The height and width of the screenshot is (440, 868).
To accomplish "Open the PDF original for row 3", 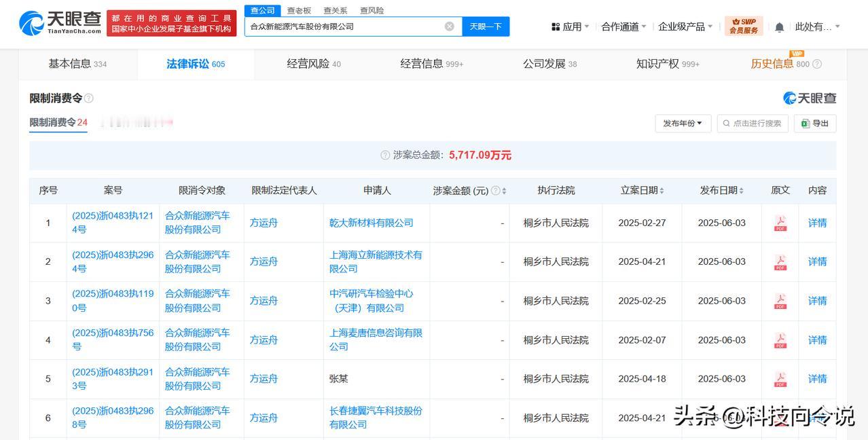I will pyautogui.click(x=780, y=301).
